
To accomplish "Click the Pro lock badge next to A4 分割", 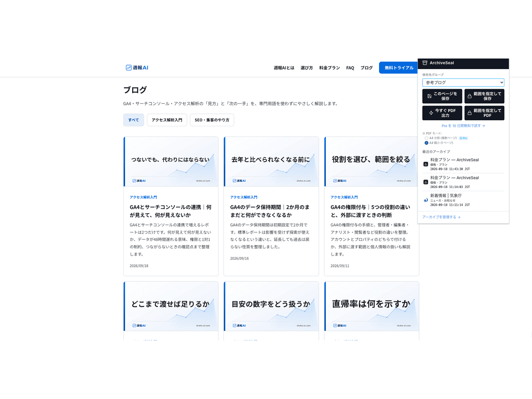I will tap(463, 138).
